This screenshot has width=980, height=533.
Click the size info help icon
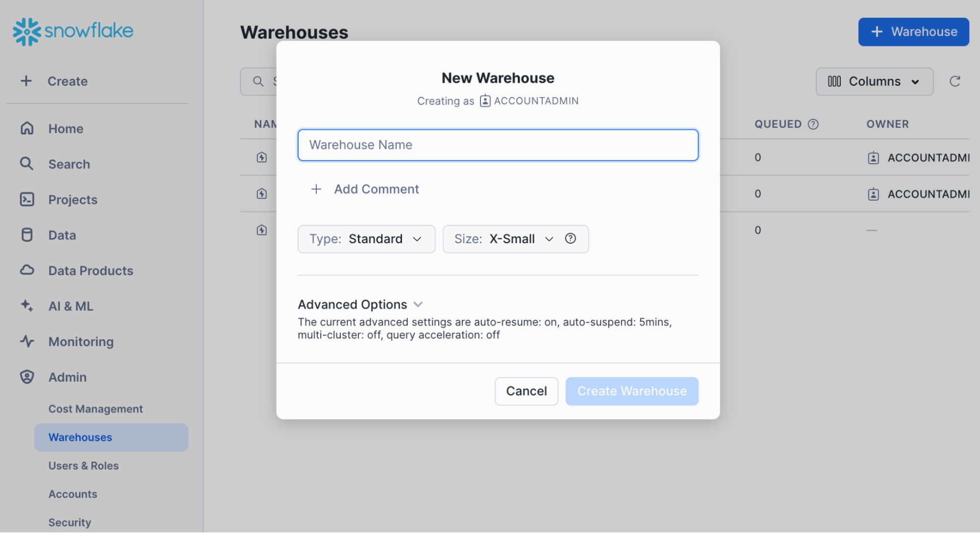point(570,238)
